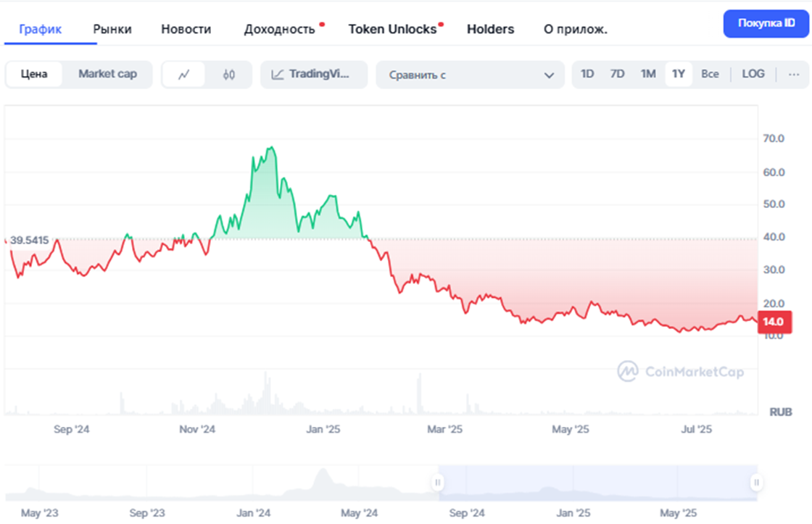
Task: Switch to candlestick chart icon
Action: (229, 75)
